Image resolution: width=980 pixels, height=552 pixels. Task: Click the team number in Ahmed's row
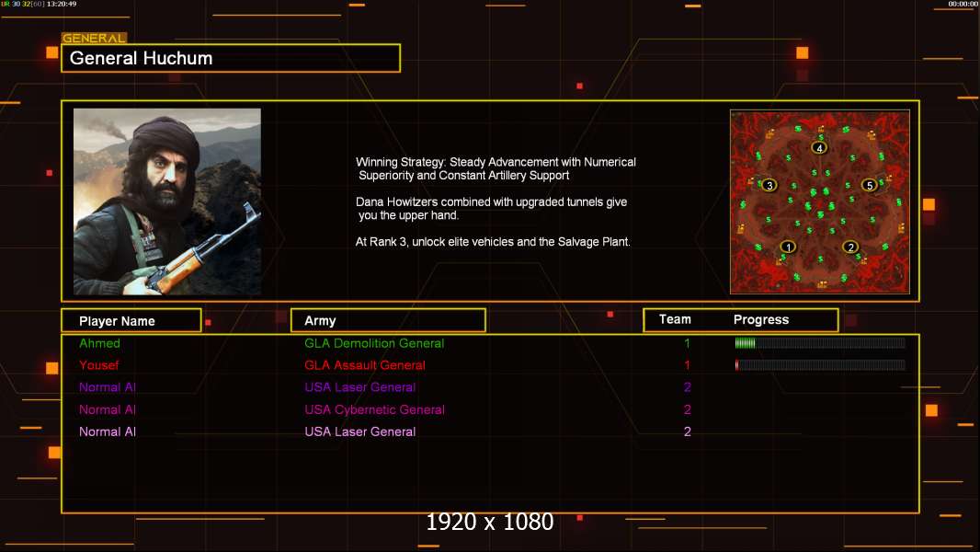(687, 343)
